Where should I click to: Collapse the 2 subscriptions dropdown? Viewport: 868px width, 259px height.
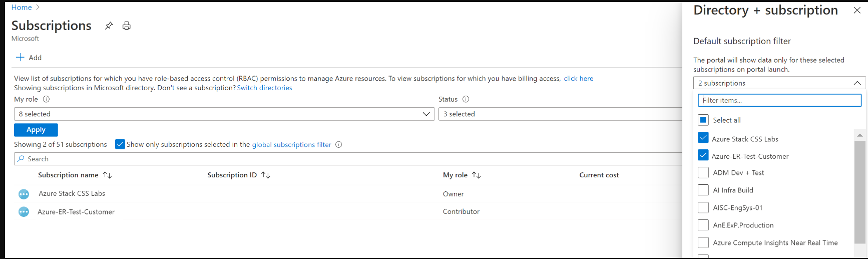(x=779, y=83)
